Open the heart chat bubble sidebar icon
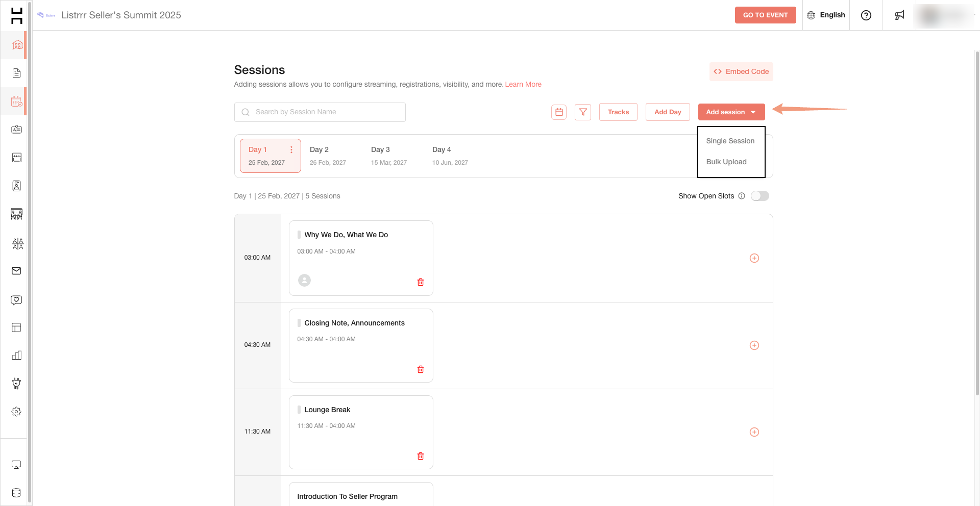Screen dimensions: 980x506 click(17, 300)
